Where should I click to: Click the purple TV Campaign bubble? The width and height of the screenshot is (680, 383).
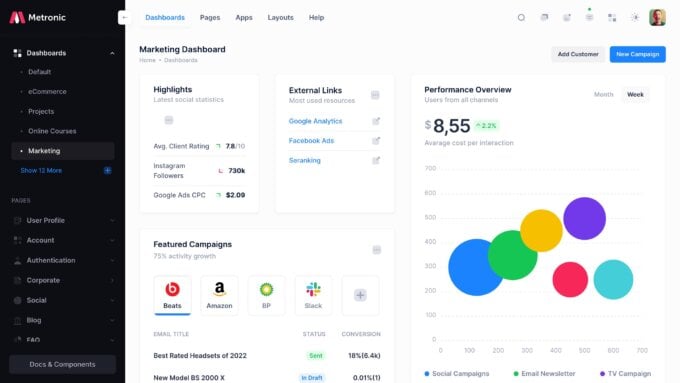point(584,219)
